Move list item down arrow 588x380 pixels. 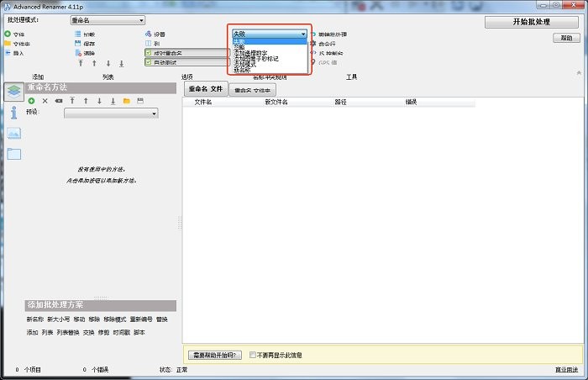pyautogui.click(x=108, y=63)
